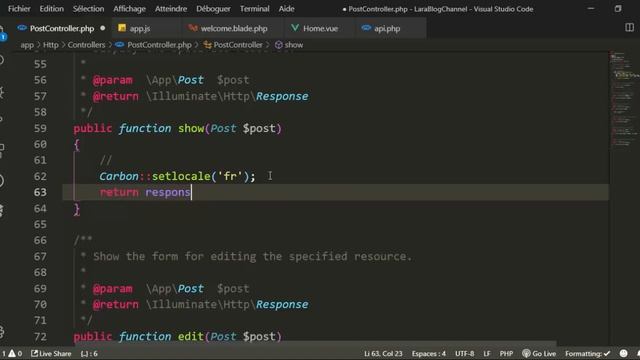Click the PHP icon on PostController.php tab
This screenshot has height=360, width=640.
22,28
